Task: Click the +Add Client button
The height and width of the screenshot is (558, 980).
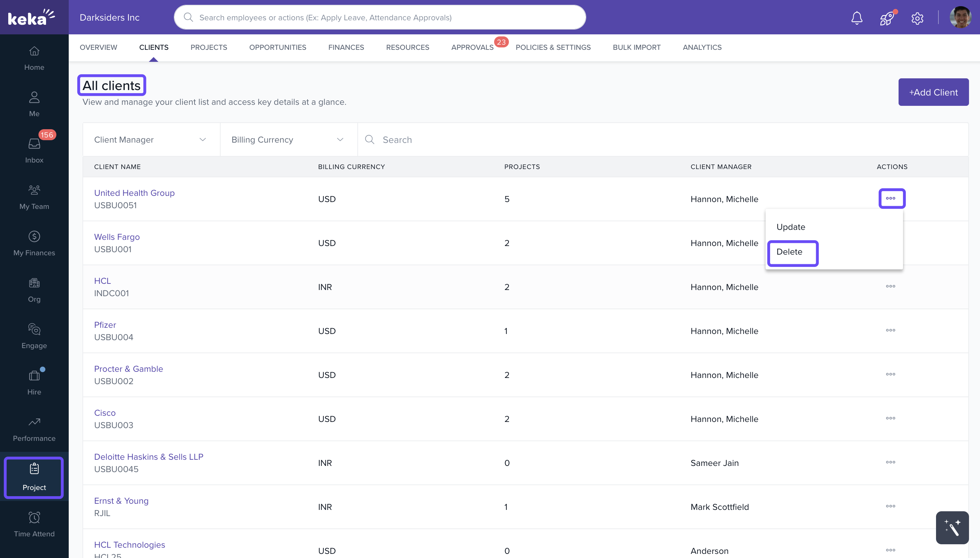Action: click(x=933, y=92)
